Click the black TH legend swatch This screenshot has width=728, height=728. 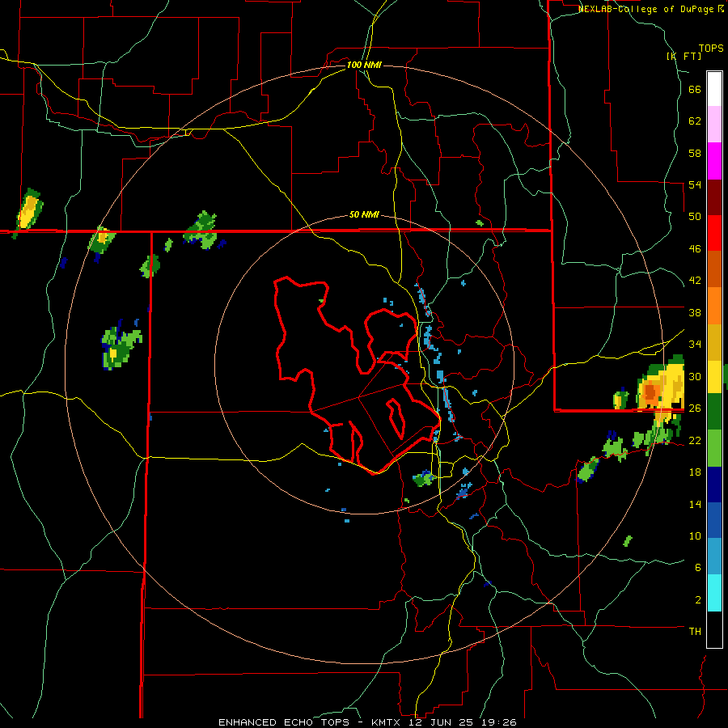pyautogui.click(x=714, y=629)
